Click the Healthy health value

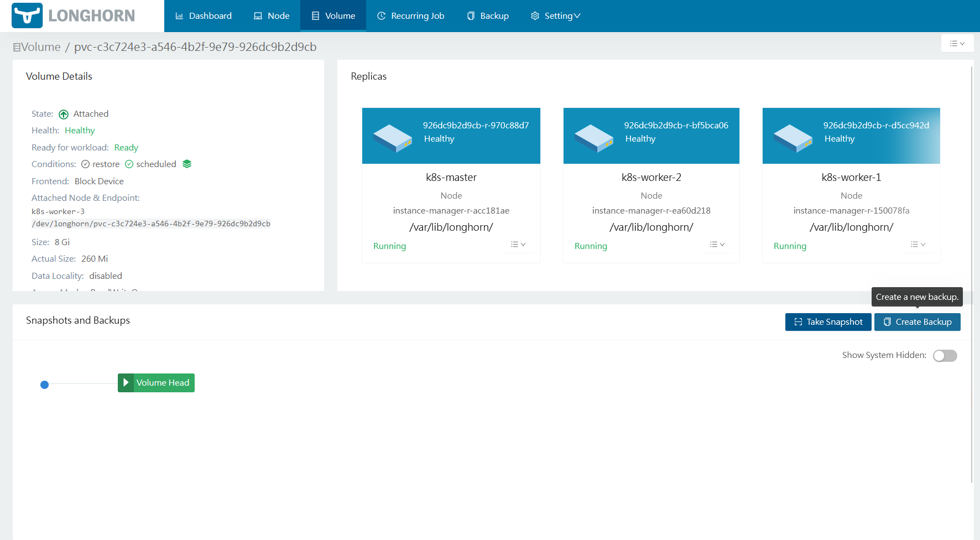coord(80,131)
